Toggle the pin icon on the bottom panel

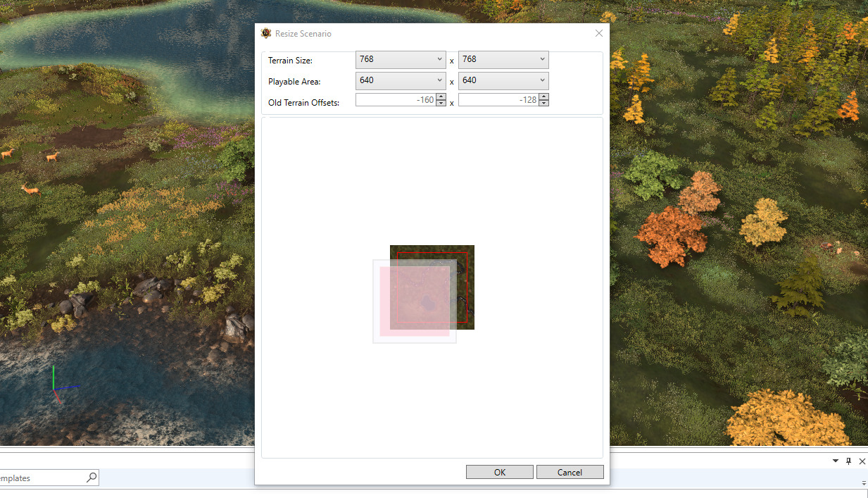coord(849,461)
